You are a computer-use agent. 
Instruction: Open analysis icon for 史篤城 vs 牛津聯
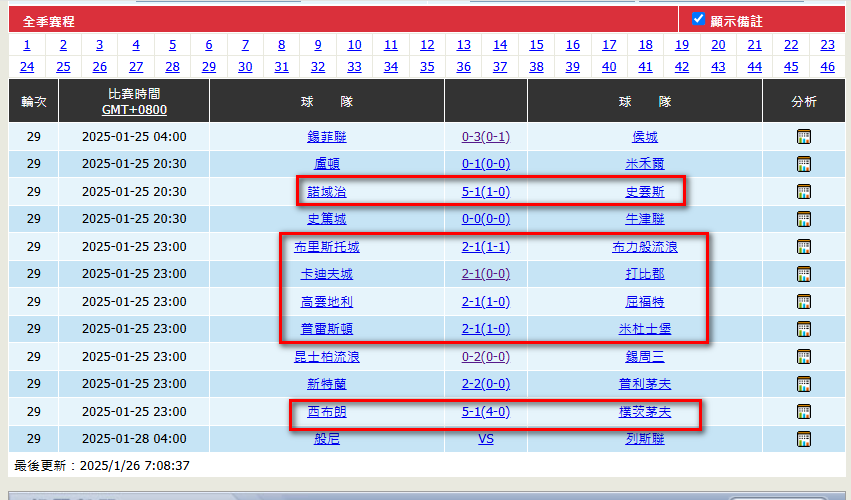coord(803,219)
